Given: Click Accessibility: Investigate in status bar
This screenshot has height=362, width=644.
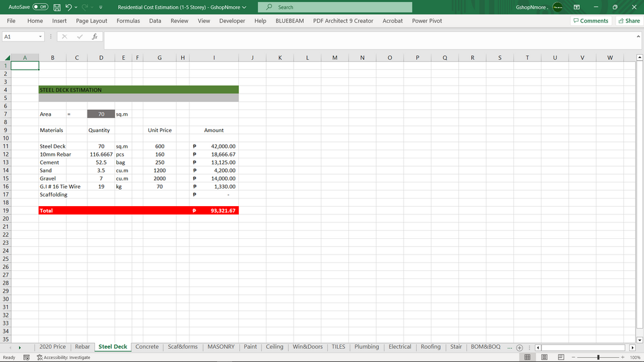Looking at the screenshot, I should (x=64, y=358).
